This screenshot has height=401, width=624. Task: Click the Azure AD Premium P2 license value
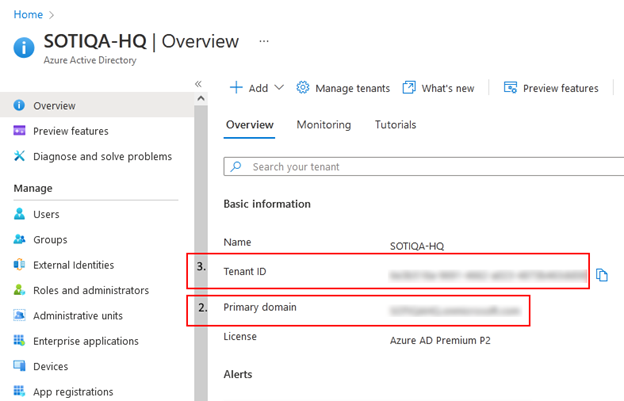pos(440,341)
